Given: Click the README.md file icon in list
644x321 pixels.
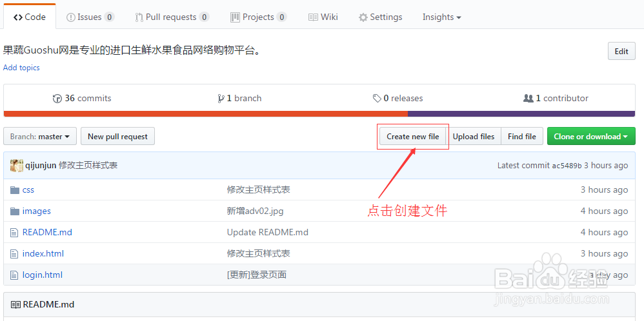Looking at the screenshot, I should [14, 232].
